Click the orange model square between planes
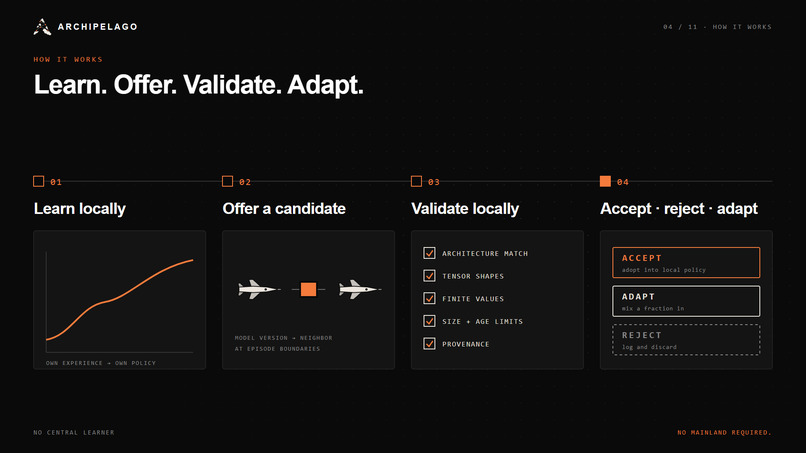Image resolution: width=806 pixels, height=453 pixels. point(308,289)
